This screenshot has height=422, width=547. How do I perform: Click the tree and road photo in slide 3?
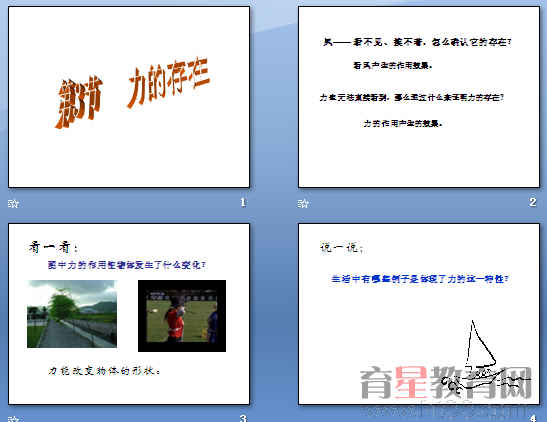point(72,314)
